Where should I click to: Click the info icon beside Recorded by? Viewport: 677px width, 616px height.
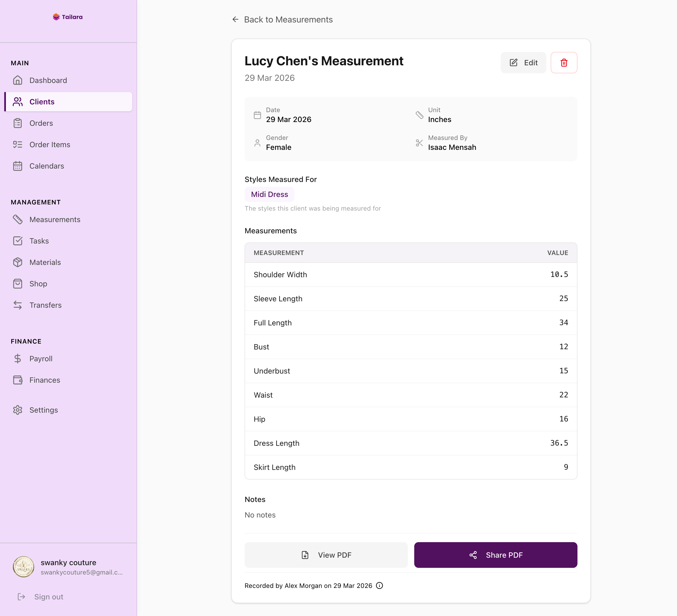pyautogui.click(x=379, y=585)
